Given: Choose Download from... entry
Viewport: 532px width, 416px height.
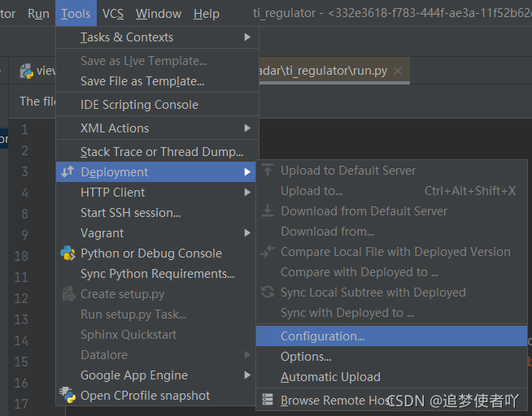Looking at the screenshot, I should coord(391,232).
